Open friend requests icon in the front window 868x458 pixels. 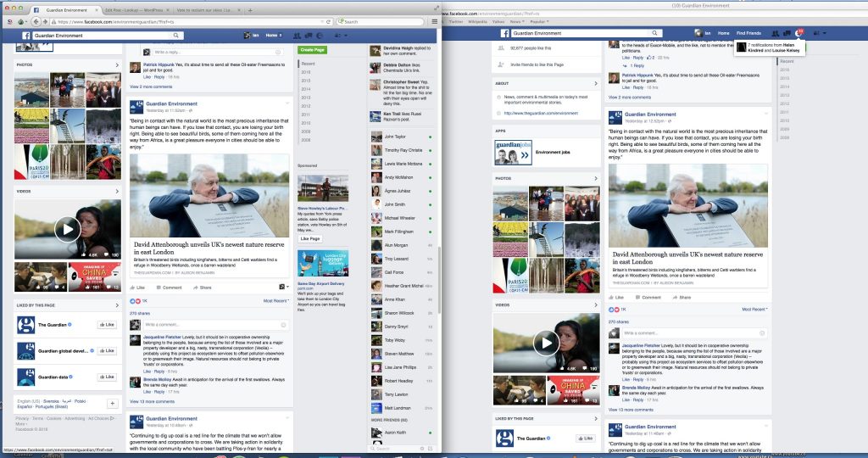297,36
